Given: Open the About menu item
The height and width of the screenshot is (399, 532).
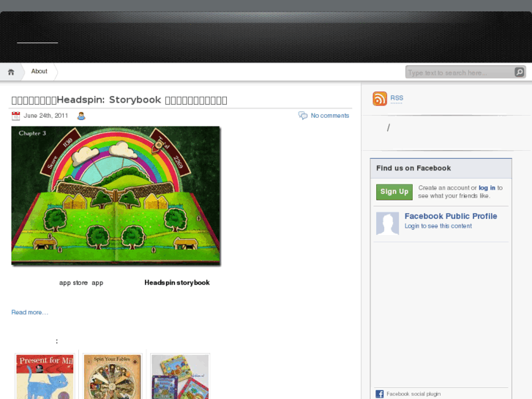Looking at the screenshot, I should pyautogui.click(x=39, y=71).
